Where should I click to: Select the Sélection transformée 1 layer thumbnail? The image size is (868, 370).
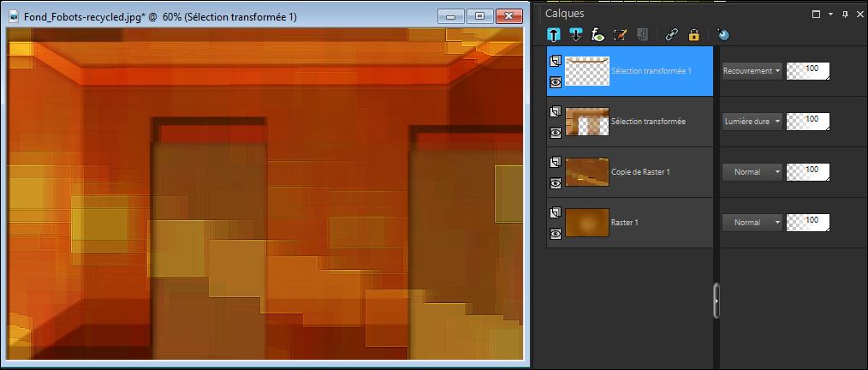coord(587,71)
